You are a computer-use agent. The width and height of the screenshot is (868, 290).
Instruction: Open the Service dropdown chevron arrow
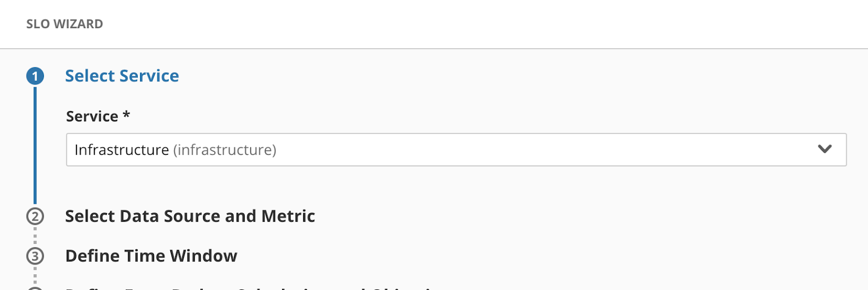825,149
